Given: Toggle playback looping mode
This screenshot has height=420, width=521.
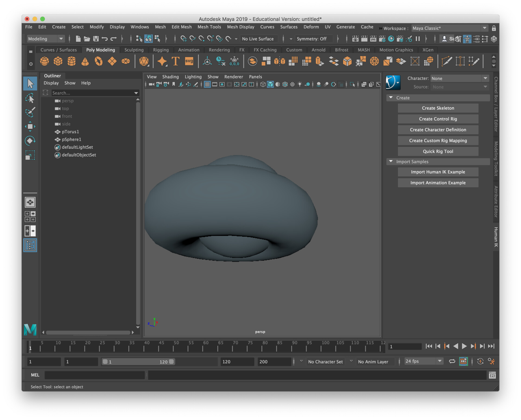Looking at the screenshot, I should point(452,361).
